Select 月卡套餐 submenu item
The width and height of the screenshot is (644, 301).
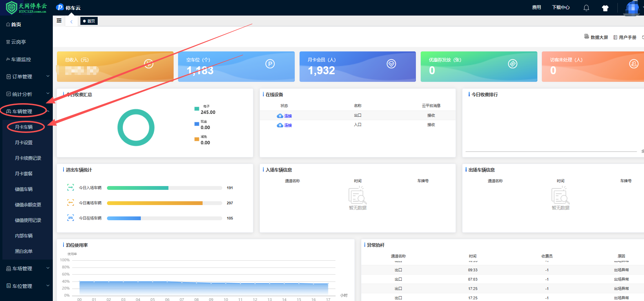pos(24,174)
